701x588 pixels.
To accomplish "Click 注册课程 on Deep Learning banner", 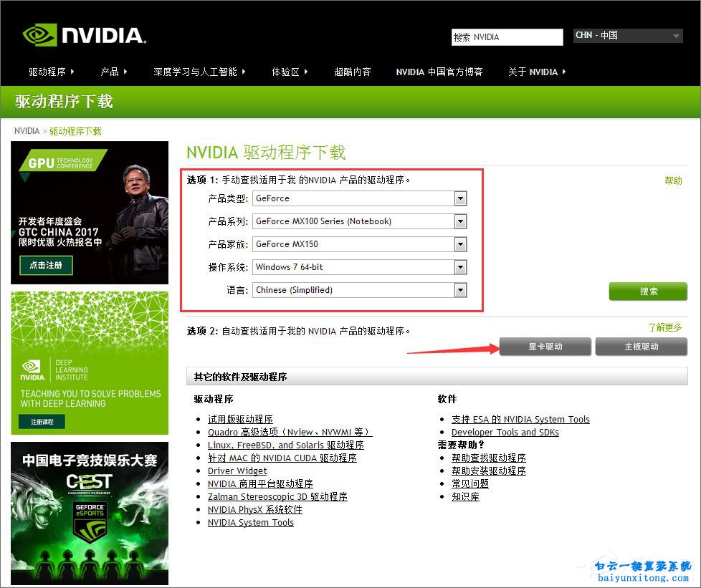I will click(x=42, y=422).
